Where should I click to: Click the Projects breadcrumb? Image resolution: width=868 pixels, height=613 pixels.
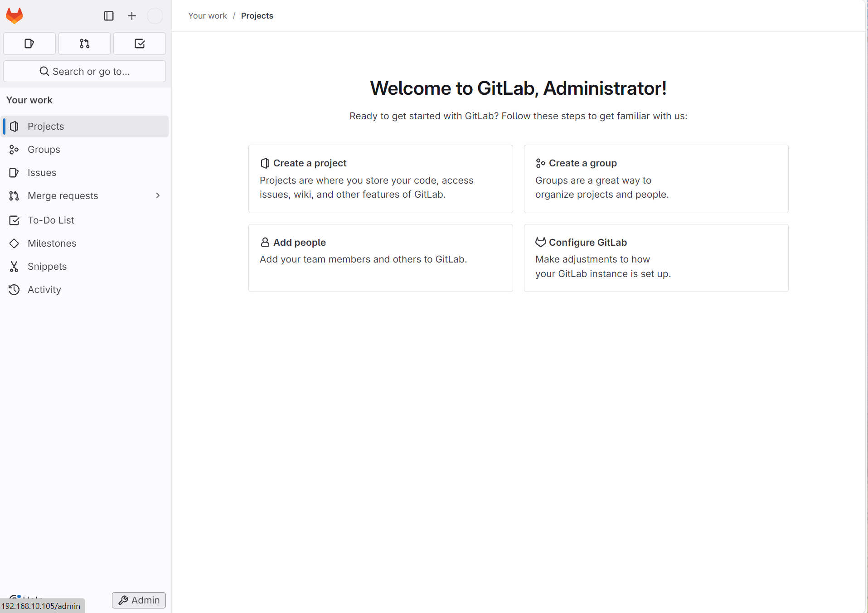tap(257, 16)
